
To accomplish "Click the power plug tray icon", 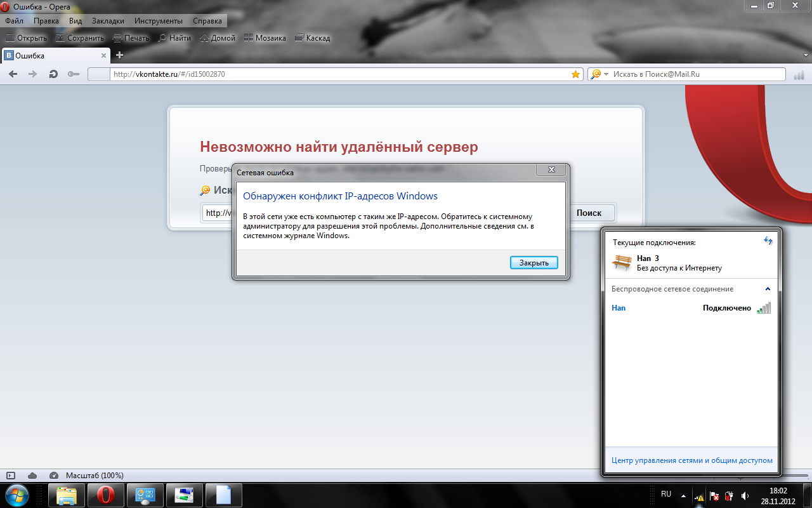I will click(730, 495).
